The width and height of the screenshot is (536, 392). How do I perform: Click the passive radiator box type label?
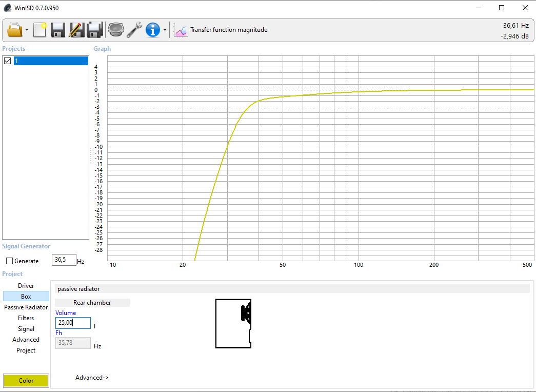coord(78,289)
